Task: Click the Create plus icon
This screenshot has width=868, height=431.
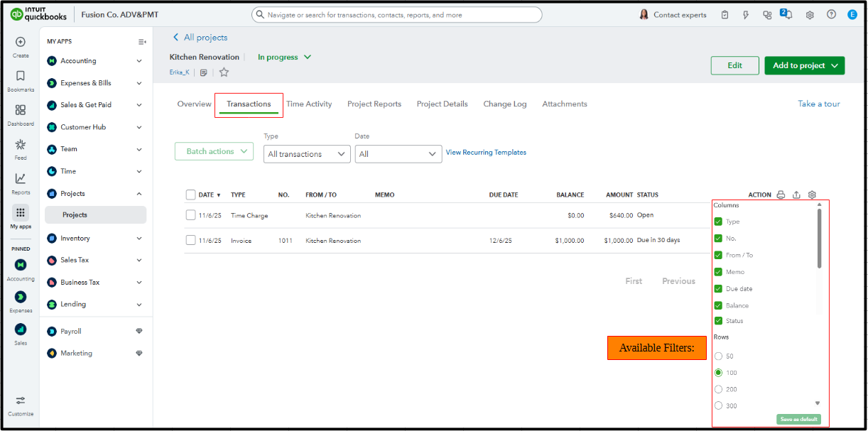Action: [21, 46]
